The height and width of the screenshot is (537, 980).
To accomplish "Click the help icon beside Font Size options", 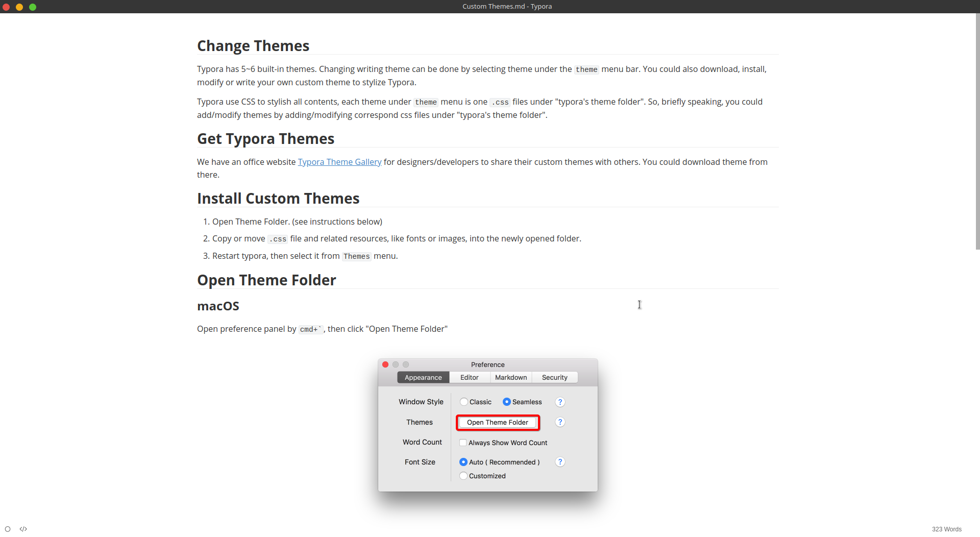I will coord(560,462).
